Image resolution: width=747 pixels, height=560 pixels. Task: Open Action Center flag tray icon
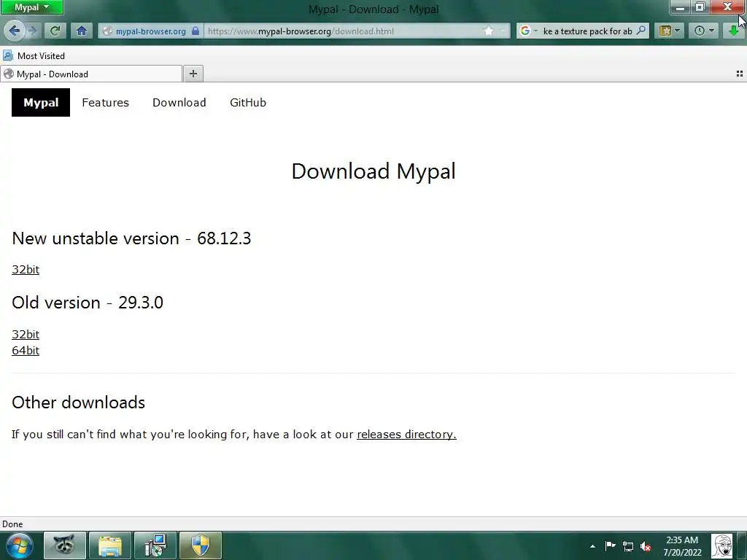(x=611, y=545)
